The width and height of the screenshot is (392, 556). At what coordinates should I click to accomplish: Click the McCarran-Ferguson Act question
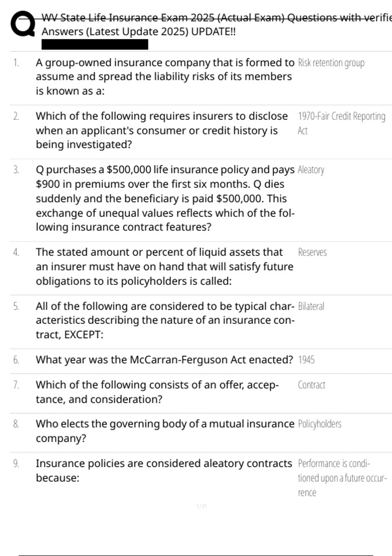click(164, 360)
